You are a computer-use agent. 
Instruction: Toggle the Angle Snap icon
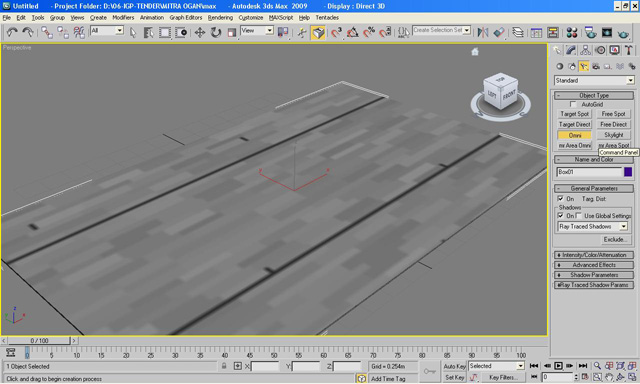(353, 33)
